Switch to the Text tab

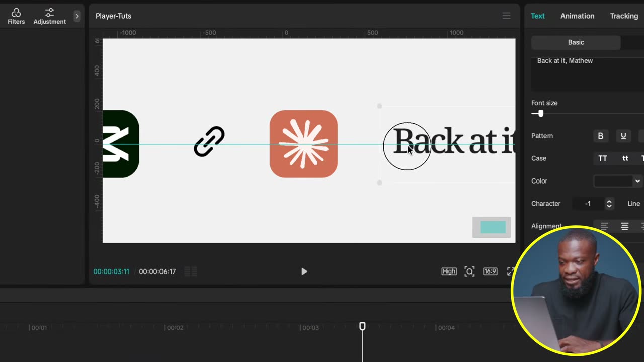[x=538, y=16]
